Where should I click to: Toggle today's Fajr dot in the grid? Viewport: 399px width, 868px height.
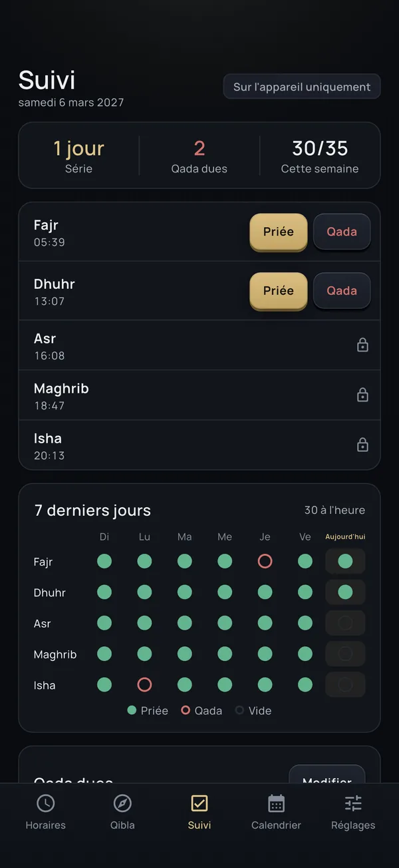point(345,561)
